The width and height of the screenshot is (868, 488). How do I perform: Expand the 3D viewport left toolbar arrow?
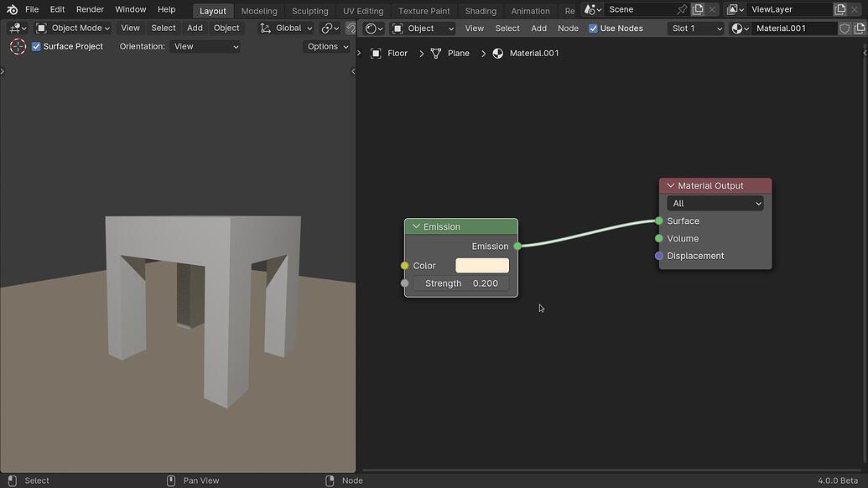[x=3, y=71]
